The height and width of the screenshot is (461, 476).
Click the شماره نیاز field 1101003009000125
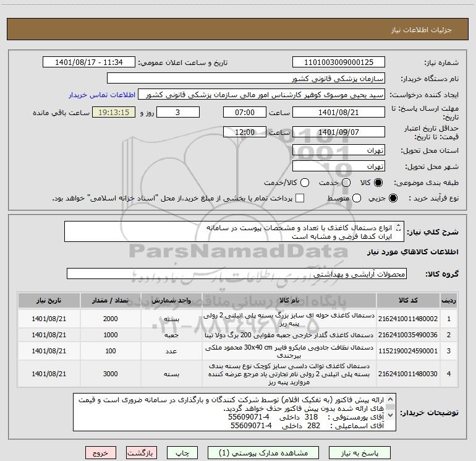coord(339,62)
